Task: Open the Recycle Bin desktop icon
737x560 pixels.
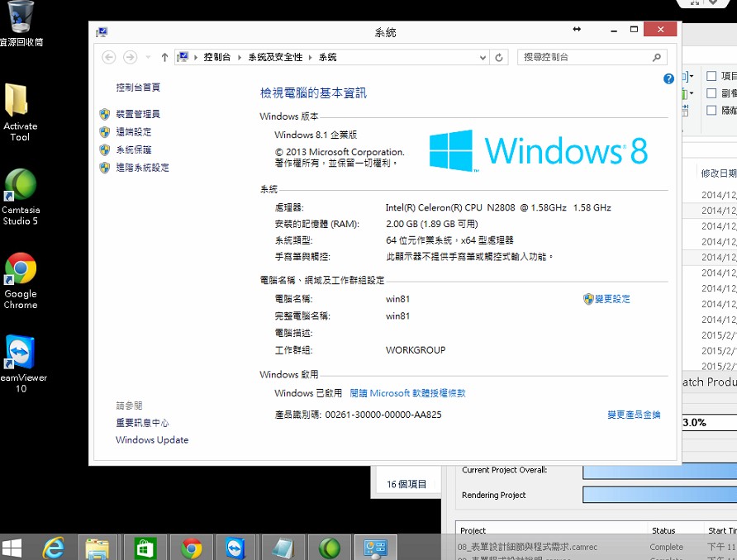Action: tap(21, 23)
